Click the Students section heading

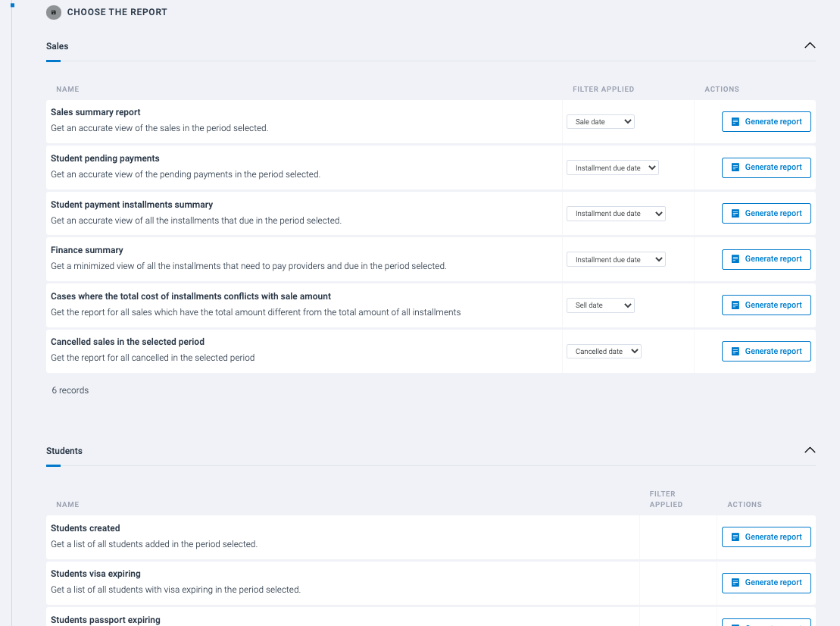pos(64,451)
